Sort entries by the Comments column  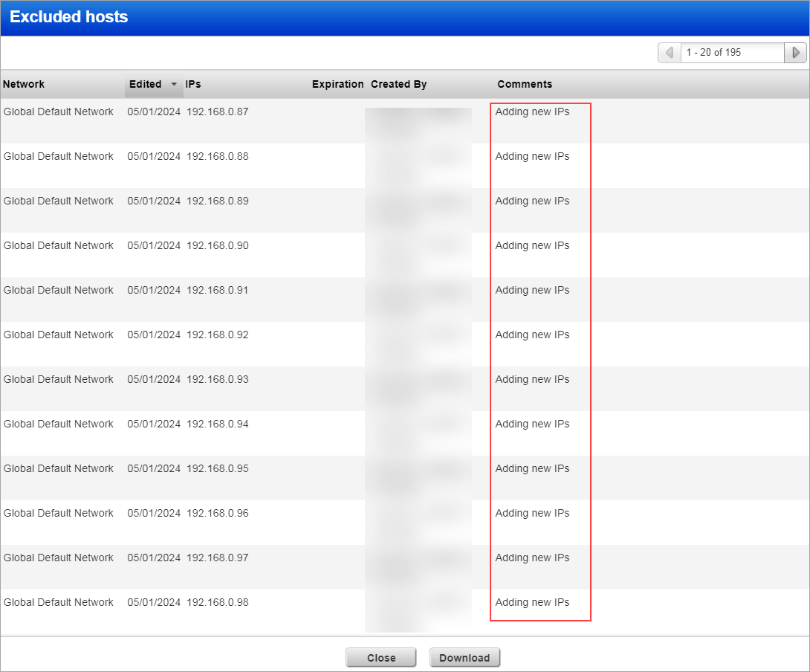point(525,84)
